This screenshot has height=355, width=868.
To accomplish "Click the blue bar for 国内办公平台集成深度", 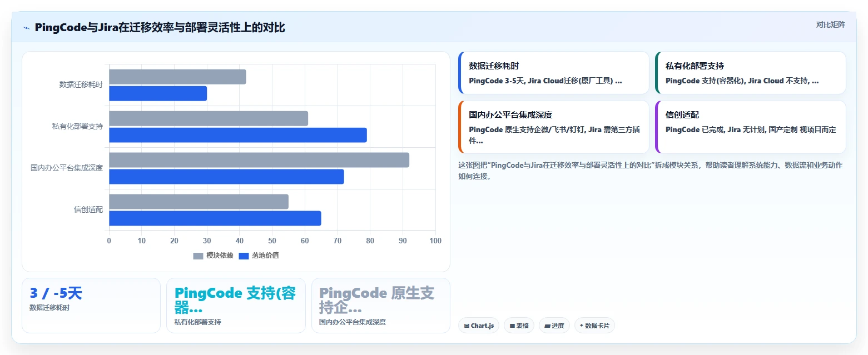I will click(x=226, y=177).
